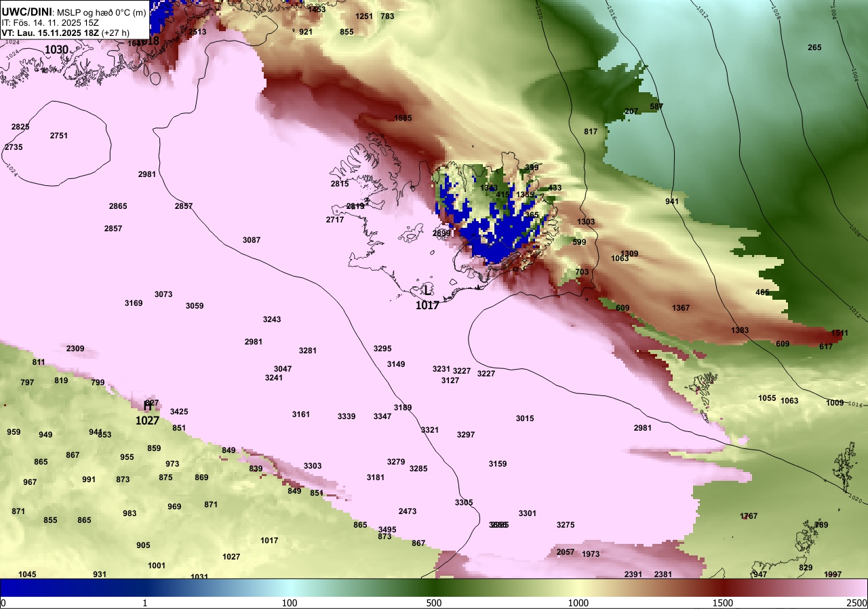Image resolution: width=868 pixels, height=609 pixels.
Task: Click the height value 1251
Action: point(364,16)
